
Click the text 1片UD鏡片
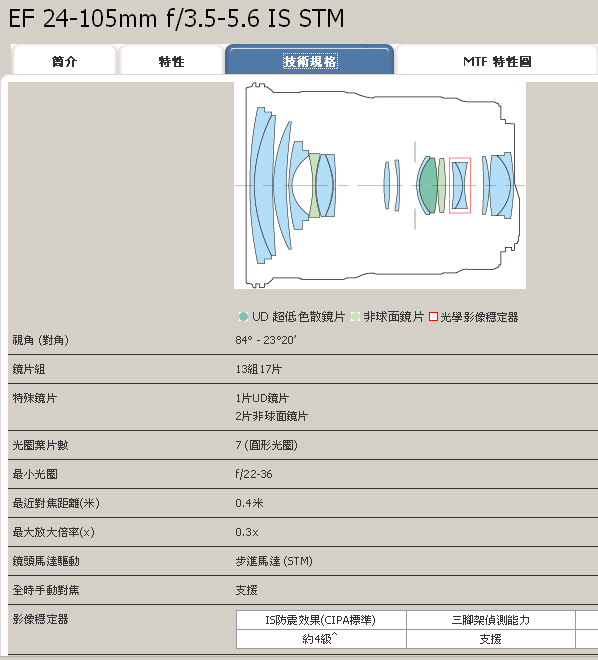(x=262, y=398)
